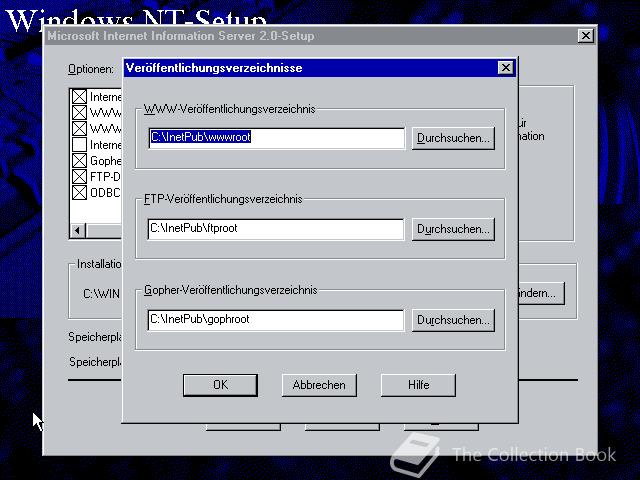
Task: Click the Optionen label in Setup window
Action: click(x=91, y=69)
